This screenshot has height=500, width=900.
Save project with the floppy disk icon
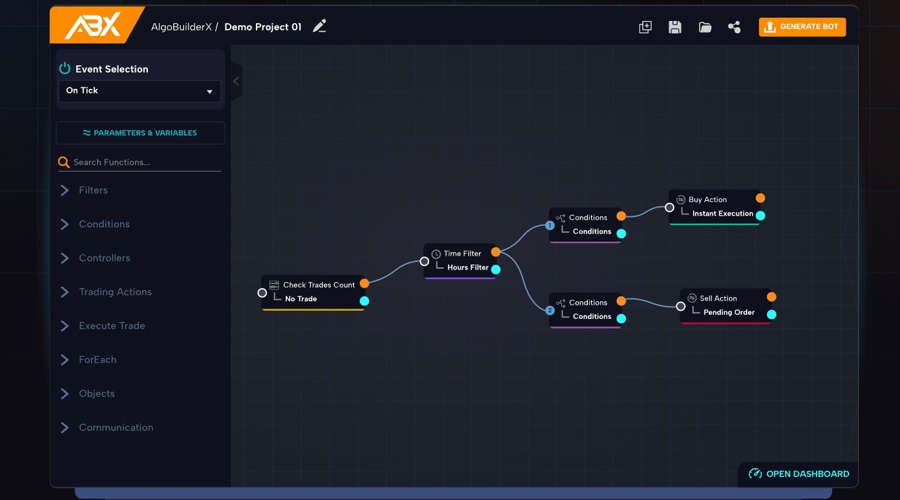675,27
